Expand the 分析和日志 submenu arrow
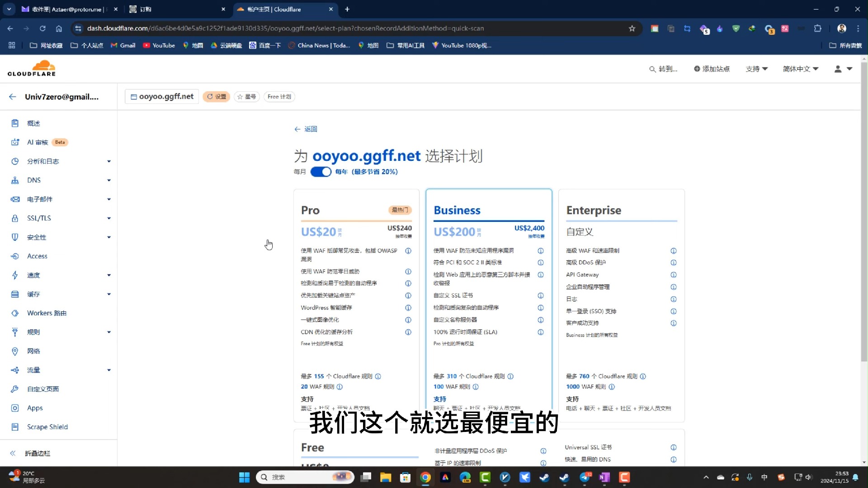The image size is (868, 488). (x=109, y=161)
